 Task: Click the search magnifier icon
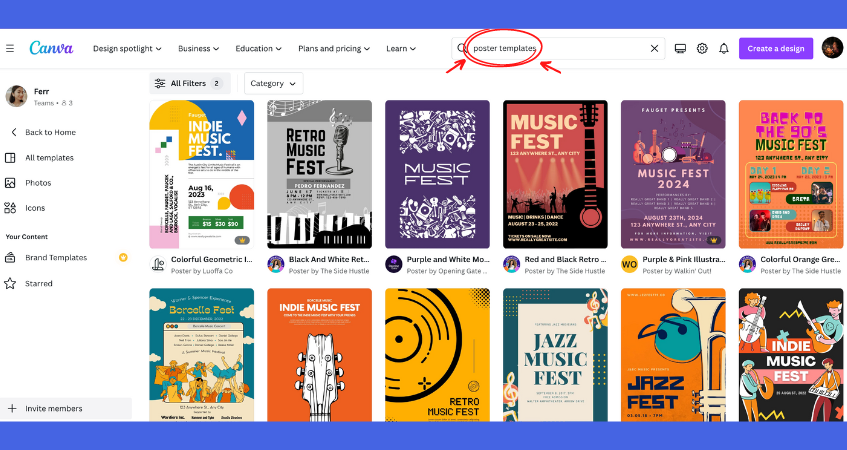(x=461, y=48)
